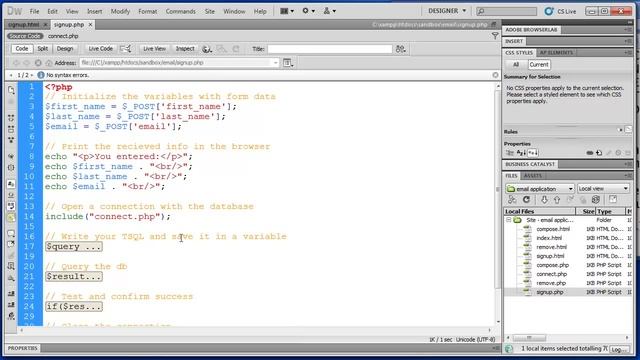
Task: Open Extend Dreamweaver gear dropdown
Action: [x=309, y=11]
